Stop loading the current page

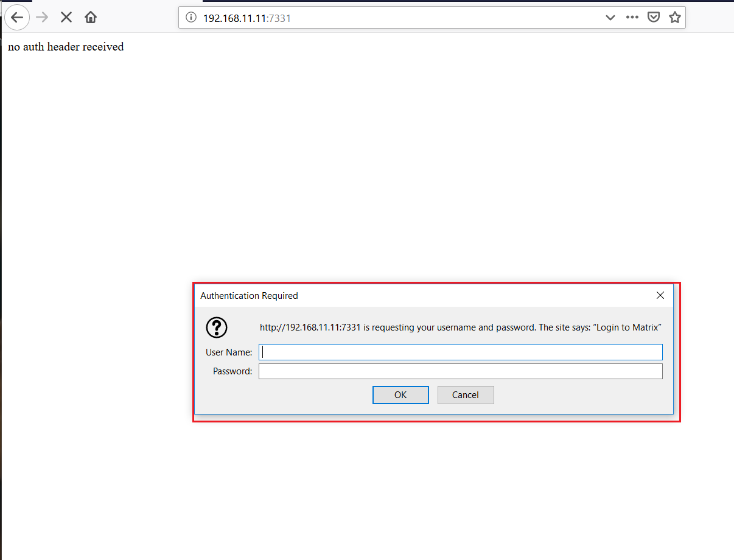coord(66,17)
